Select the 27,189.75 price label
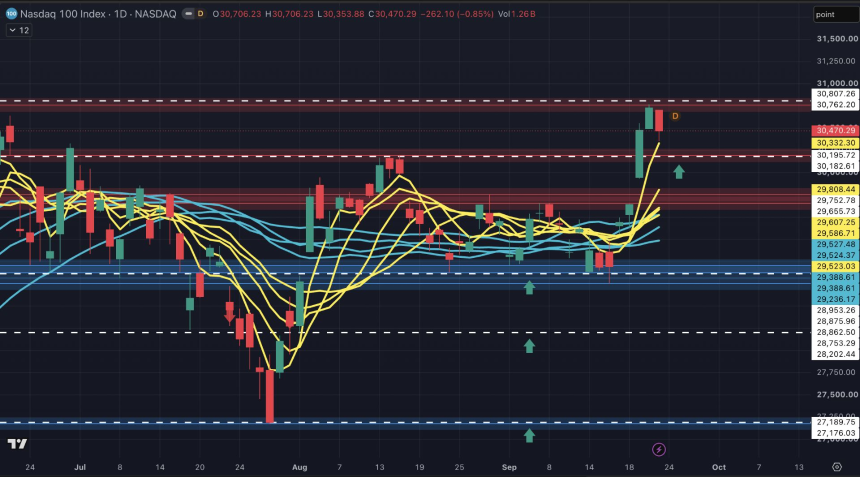860x477 pixels. [x=835, y=422]
